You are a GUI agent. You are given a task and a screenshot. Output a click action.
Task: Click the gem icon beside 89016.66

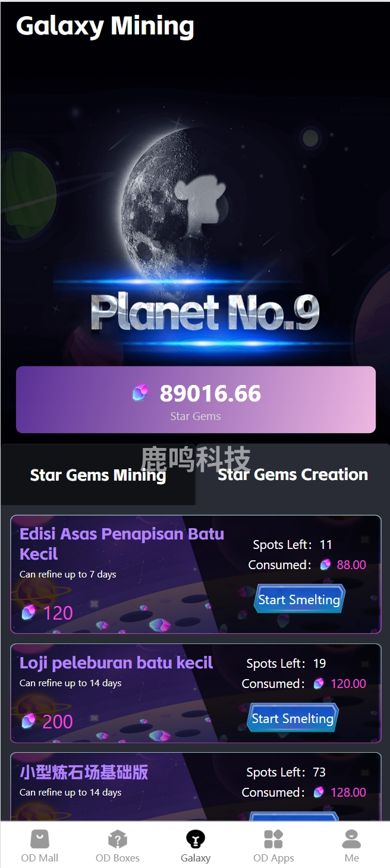140,393
